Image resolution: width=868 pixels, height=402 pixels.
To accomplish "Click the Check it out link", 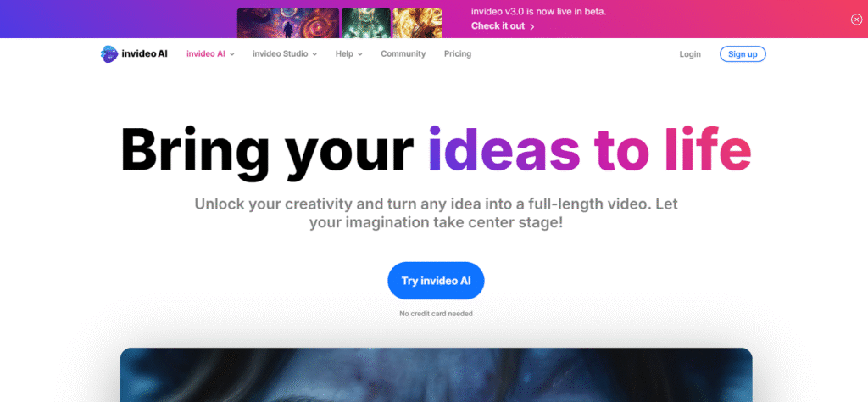I will (x=498, y=25).
